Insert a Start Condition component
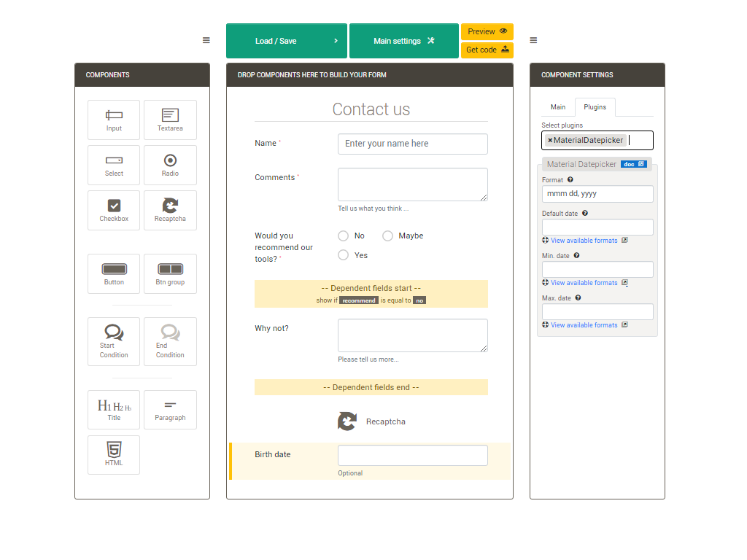 [114, 341]
